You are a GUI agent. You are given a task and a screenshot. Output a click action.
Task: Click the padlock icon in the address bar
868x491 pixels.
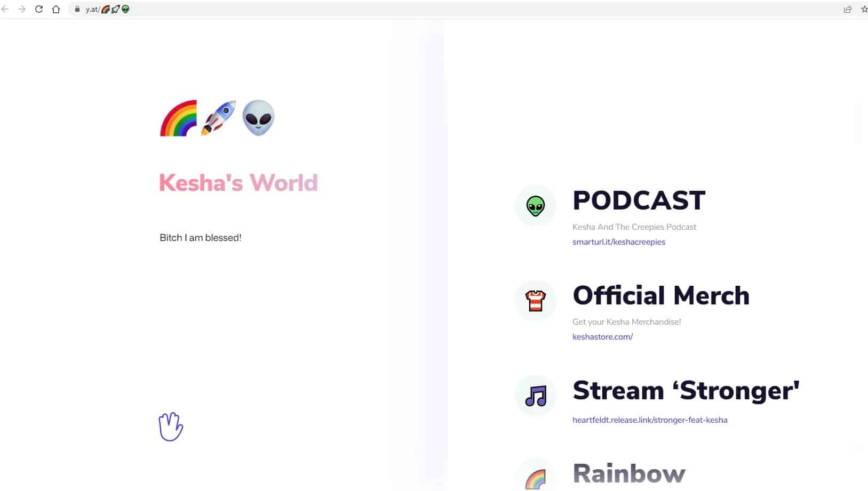76,9
